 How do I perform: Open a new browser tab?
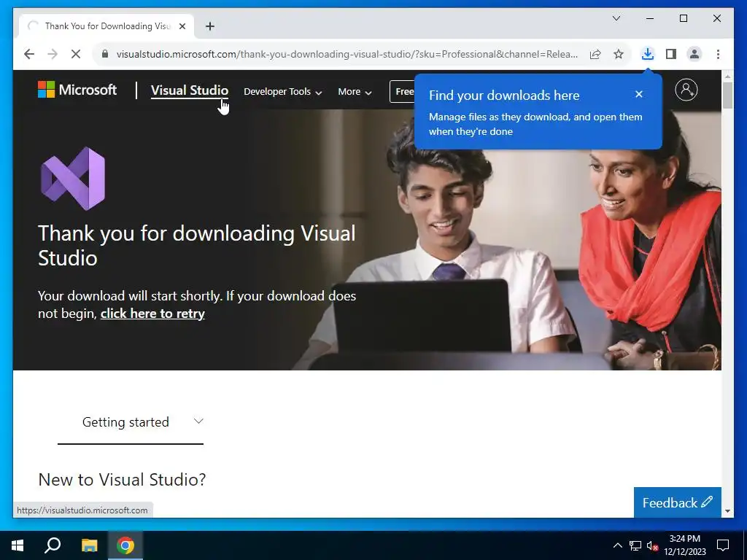point(210,26)
